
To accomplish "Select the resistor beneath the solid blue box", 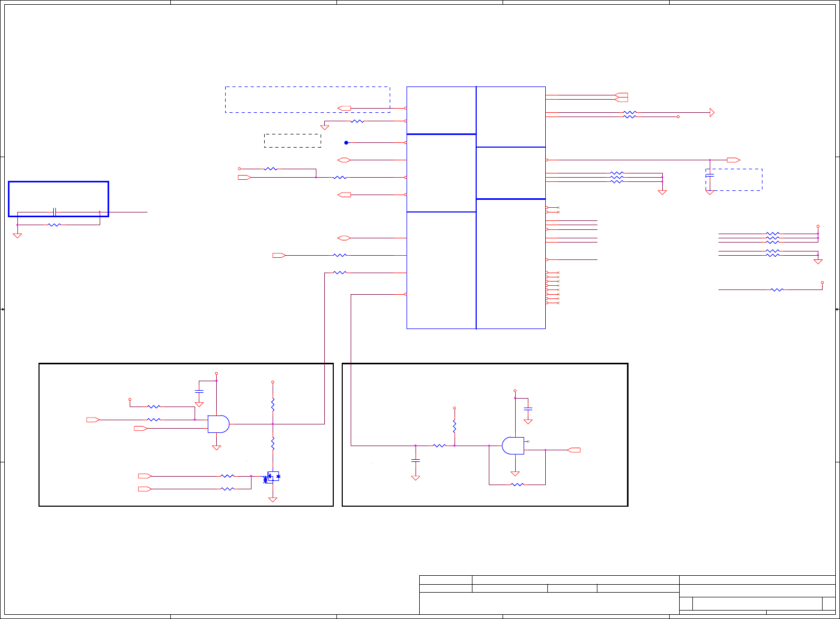I will point(54,225).
